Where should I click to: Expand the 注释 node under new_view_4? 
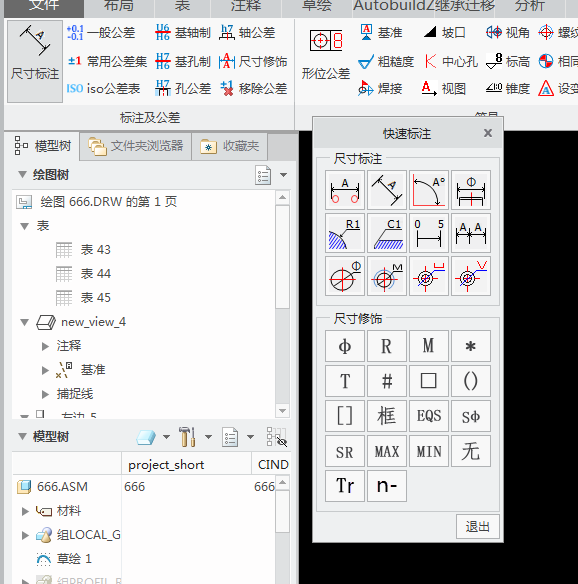click(45, 346)
